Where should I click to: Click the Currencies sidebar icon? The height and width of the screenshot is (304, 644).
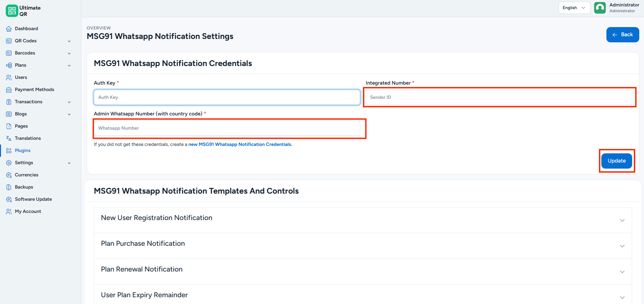[x=9, y=175]
